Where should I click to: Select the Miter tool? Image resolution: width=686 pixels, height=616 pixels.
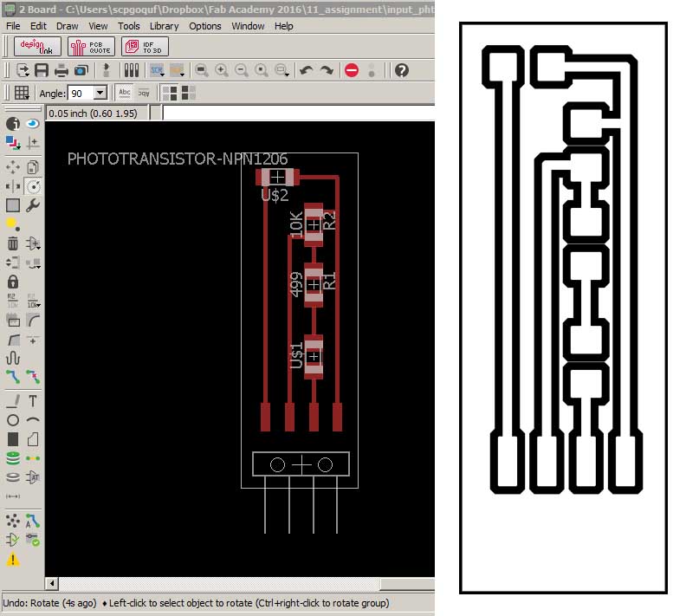click(x=33, y=320)
